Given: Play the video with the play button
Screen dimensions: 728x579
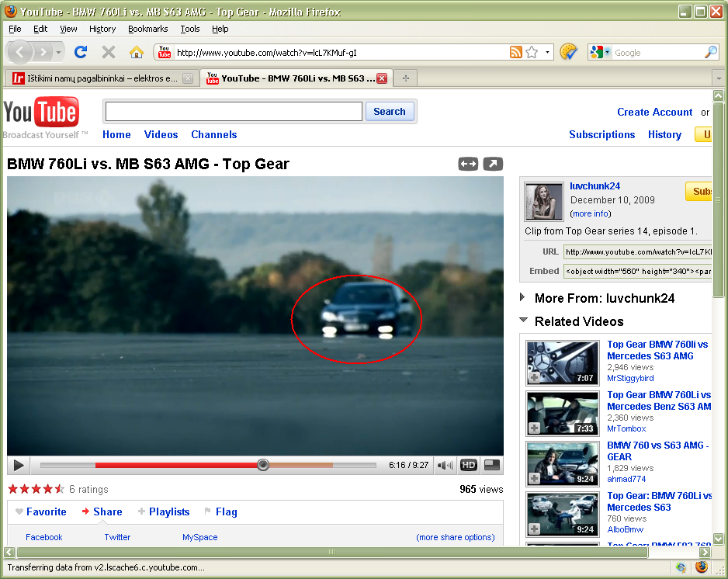Looking at the screenshot, I should [x=19, y=465].
